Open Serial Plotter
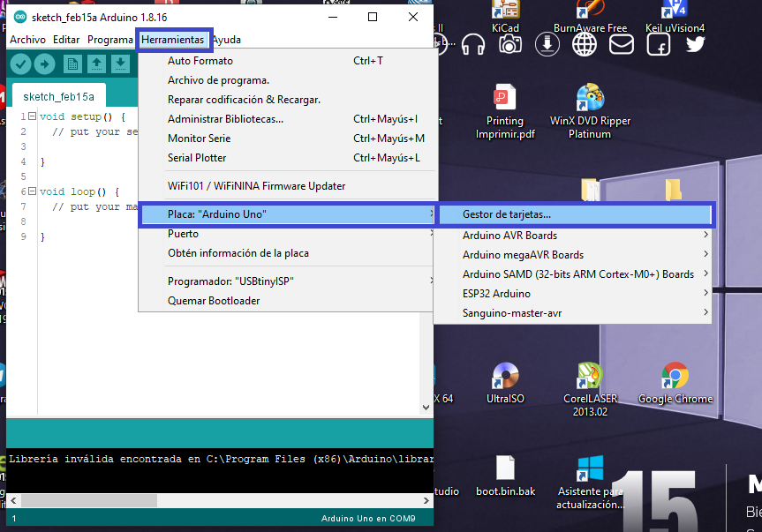This screenshot has width=762, height=532. pos(288,158)
